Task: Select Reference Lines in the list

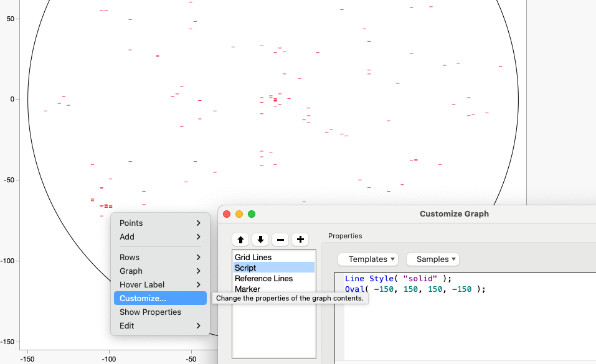Action: tap(273, 279)
